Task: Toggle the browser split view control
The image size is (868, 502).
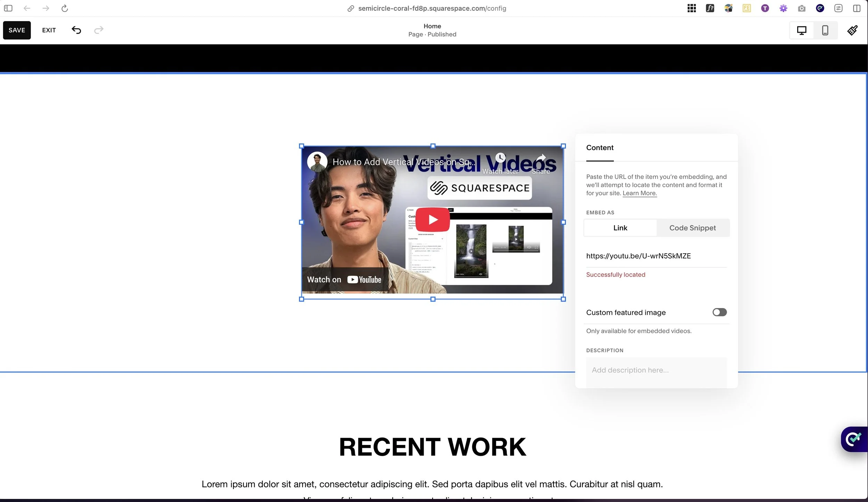Action: pyautogui.click(x=857, y=8)
